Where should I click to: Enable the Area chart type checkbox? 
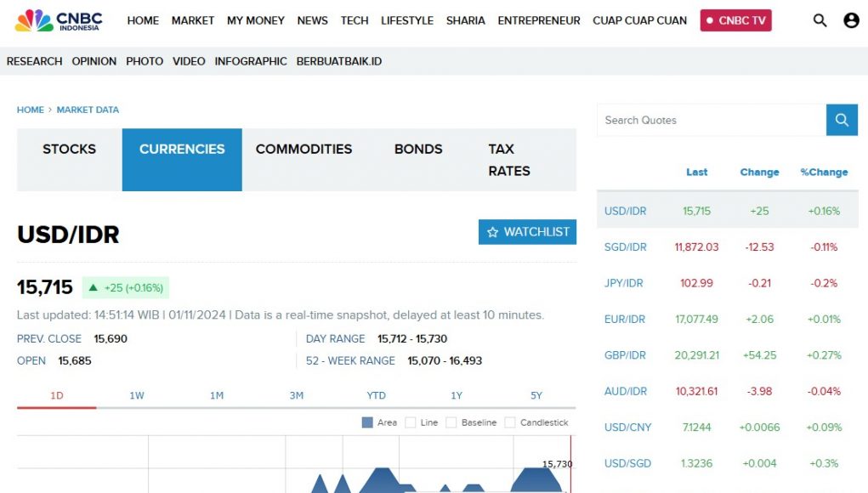pos(367,422)
